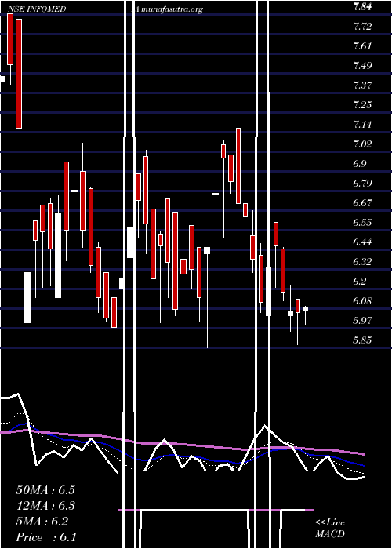Click the 7.84 price axis label
This screenshot has width=392, height=549.
[362, 6]
